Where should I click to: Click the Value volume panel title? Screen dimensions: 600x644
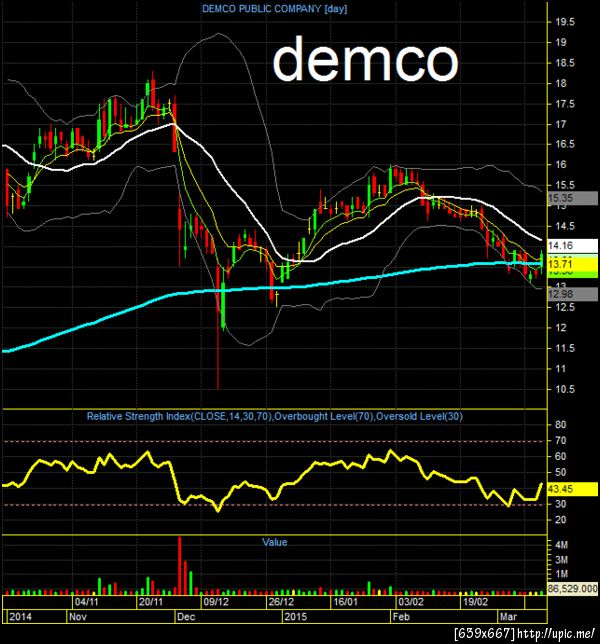tap(275, 542)
